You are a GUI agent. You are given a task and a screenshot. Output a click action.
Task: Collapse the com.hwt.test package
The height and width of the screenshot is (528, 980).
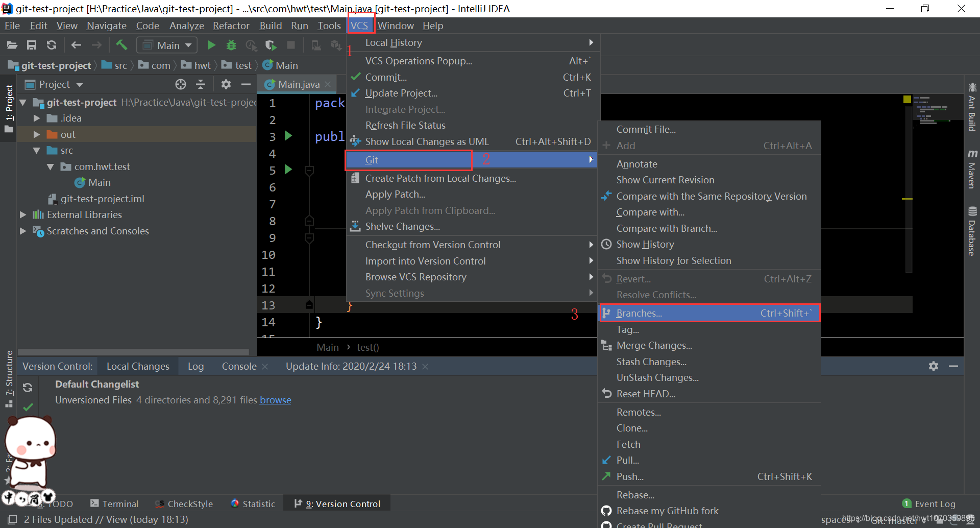[x=51, y=167]
